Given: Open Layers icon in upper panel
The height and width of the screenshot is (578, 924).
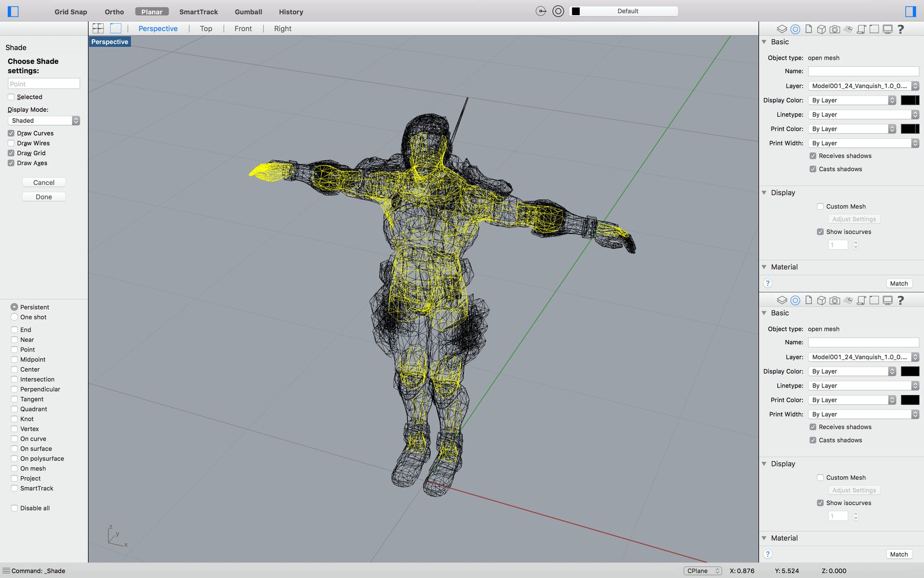Looking at the screenshot, I should pos(782,29).
